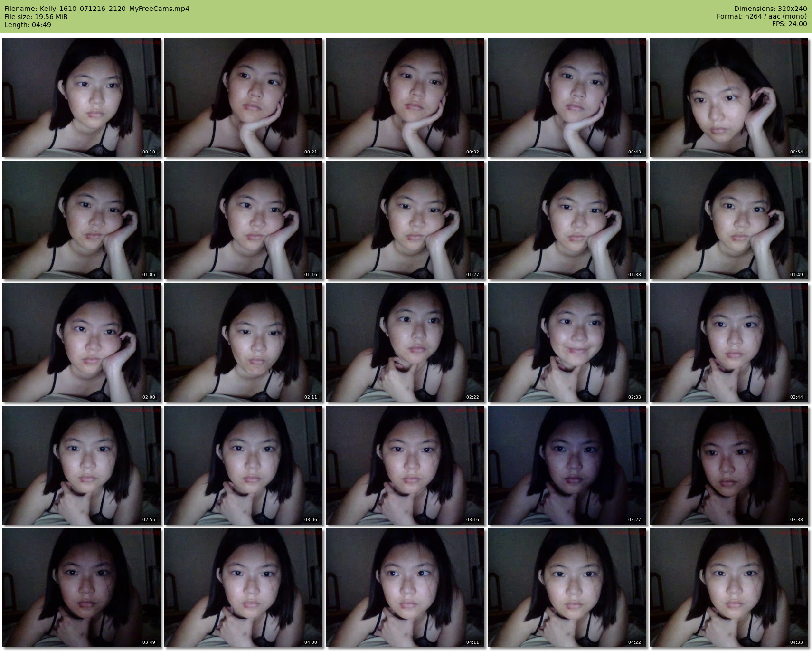The image size is (812, 651).
Task: Click the "Format: h264 / aac (mono)" text
Action: 762,16
